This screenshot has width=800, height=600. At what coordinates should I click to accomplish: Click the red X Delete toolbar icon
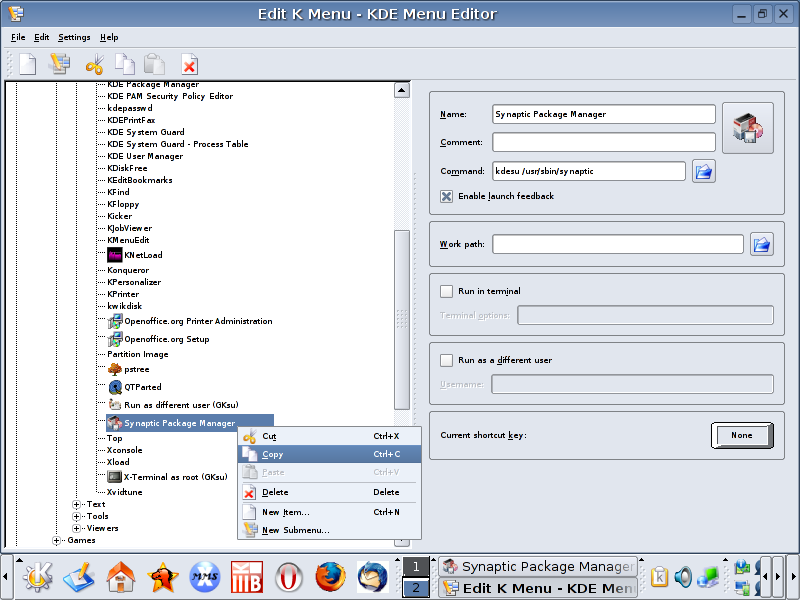(x=189, y=65)
